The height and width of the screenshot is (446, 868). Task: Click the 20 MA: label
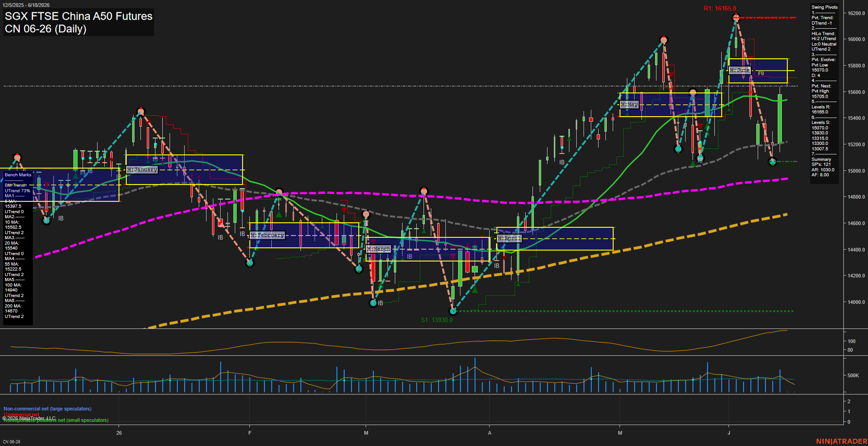click(12, 243)
